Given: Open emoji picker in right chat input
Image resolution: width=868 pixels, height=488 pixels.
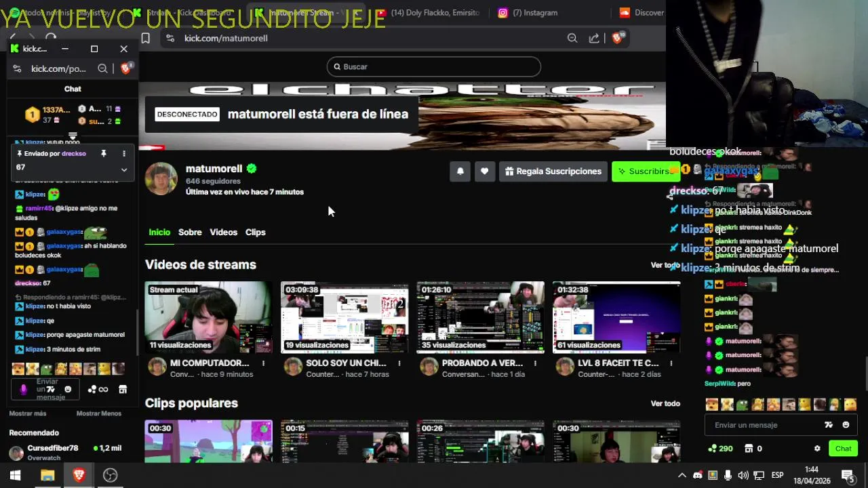Looking at the screenshot, I should tap(846, 425).
